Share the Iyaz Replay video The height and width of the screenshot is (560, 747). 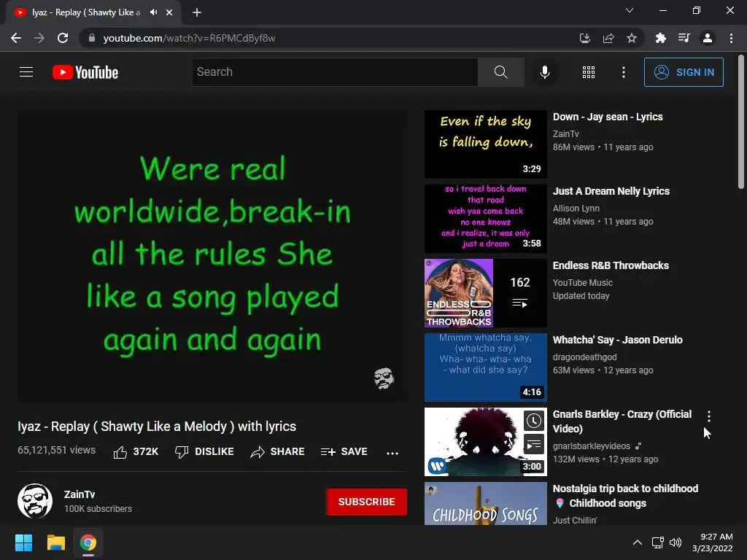click(277, 451)
